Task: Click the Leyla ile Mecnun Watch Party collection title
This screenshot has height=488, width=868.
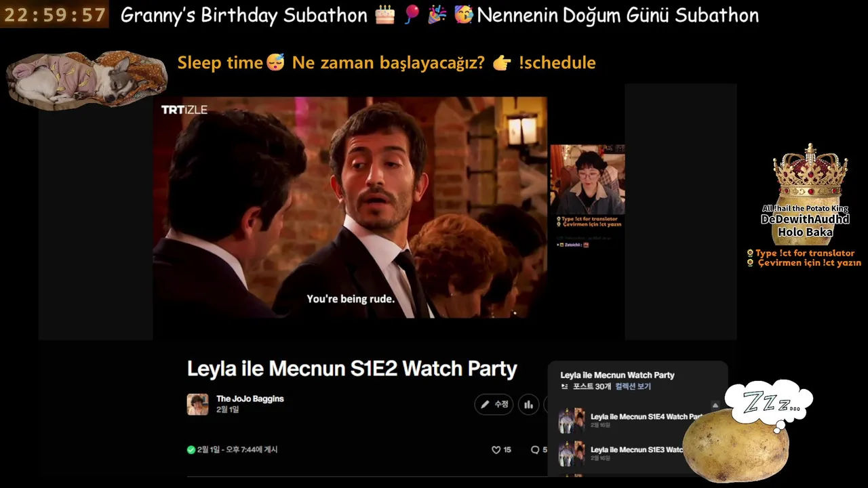Action: coord(617,375)
